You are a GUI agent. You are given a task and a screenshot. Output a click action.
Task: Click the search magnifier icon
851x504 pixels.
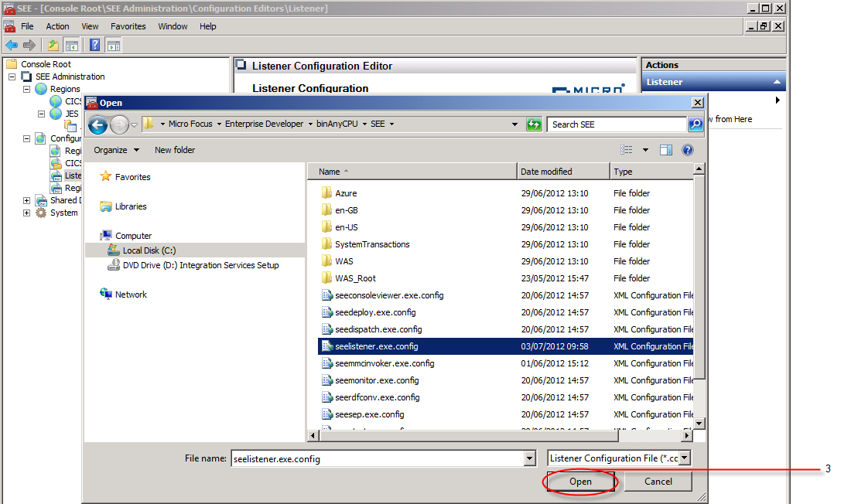695,124
